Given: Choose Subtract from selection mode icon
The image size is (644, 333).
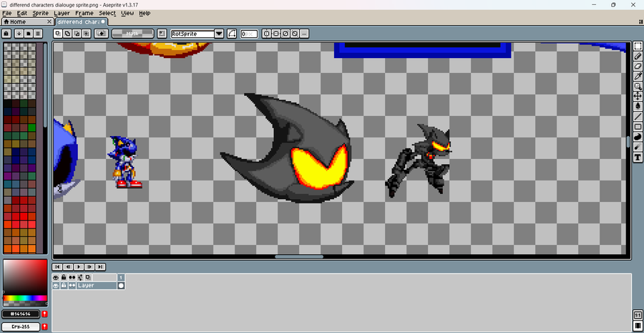Looking at the screenshot, I should point(77,34).
